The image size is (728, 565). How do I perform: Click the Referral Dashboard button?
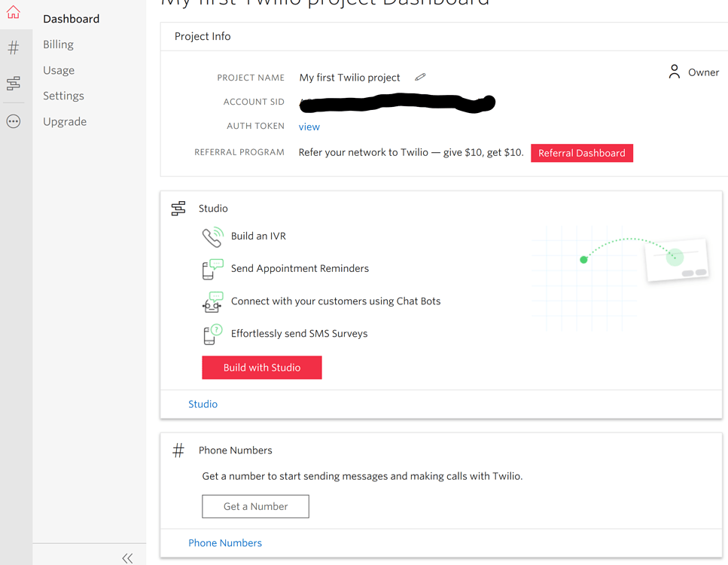[581, 152]
